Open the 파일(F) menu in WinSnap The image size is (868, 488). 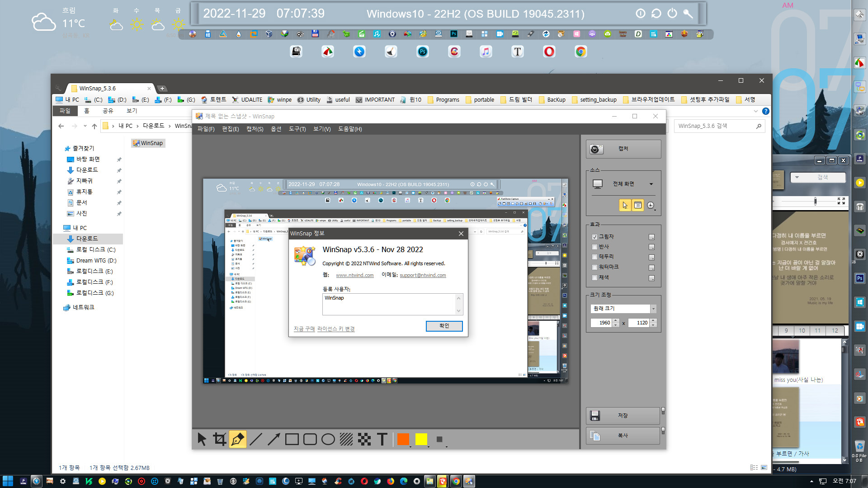[206, 129]
